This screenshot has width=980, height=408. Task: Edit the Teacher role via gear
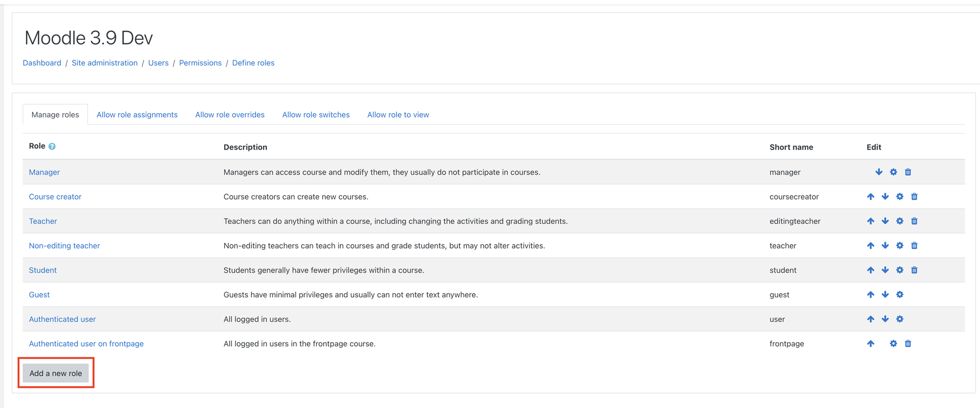[900, 221]
